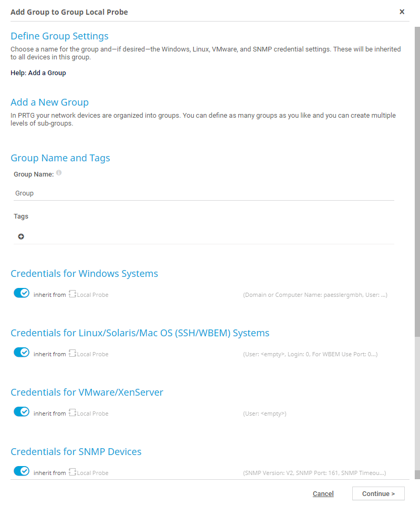420x506 pixels.
Task: Click Local Probe icon under VMware credentials
Action: pyautogui.click(x=73, y=413)
